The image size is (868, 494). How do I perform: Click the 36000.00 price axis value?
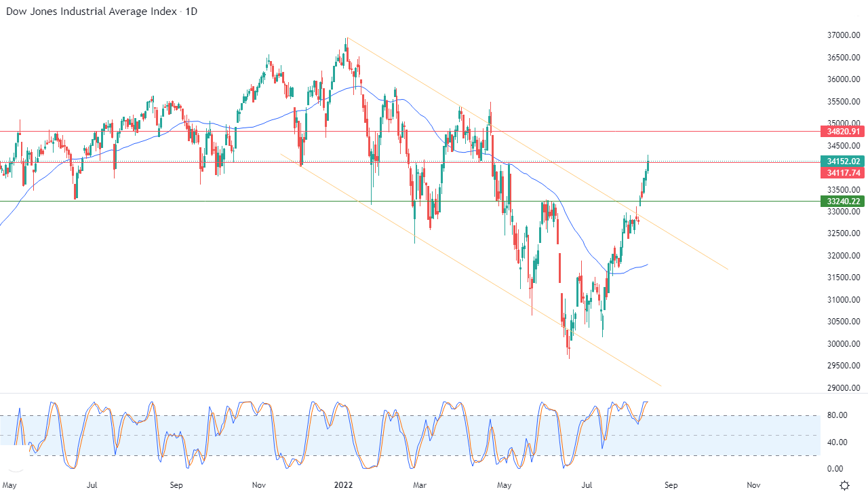tap(844, 79)
